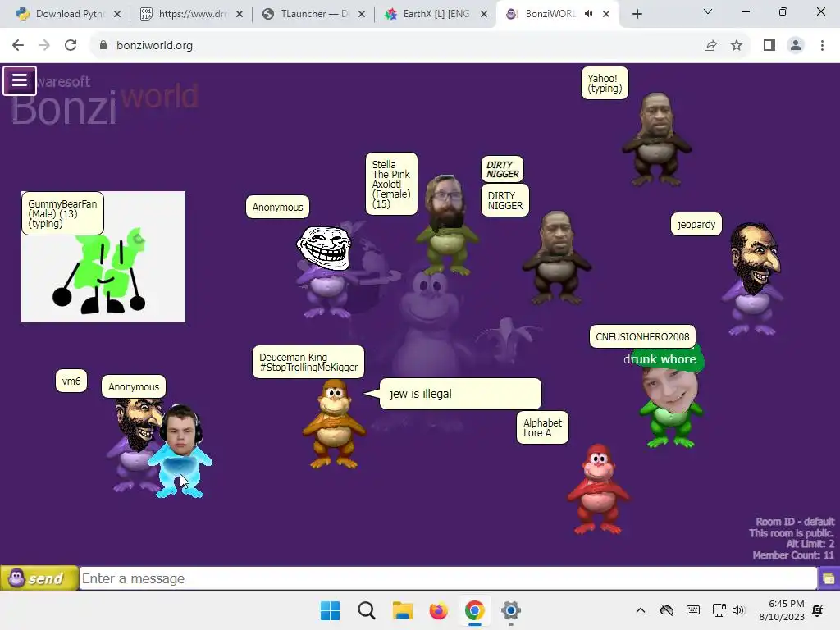Viewport: 840px width, 630px height.
Task: Open the BonziWORLD hamburger menu
Action: click(20, 81)
